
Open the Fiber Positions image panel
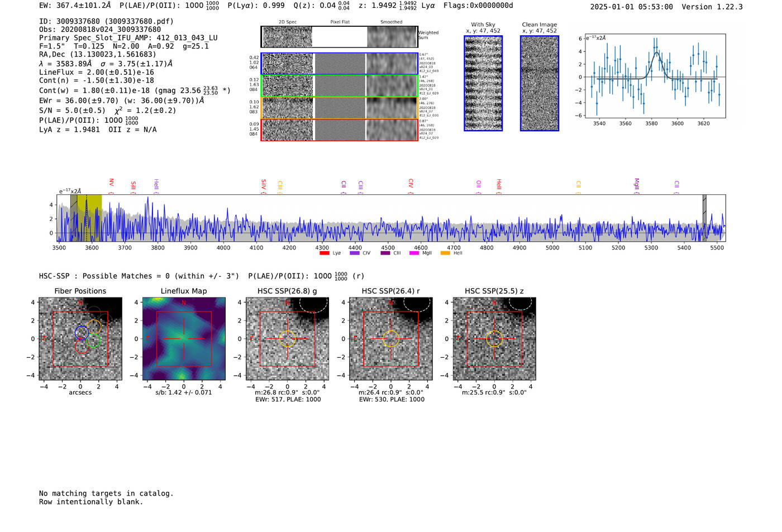80,339
